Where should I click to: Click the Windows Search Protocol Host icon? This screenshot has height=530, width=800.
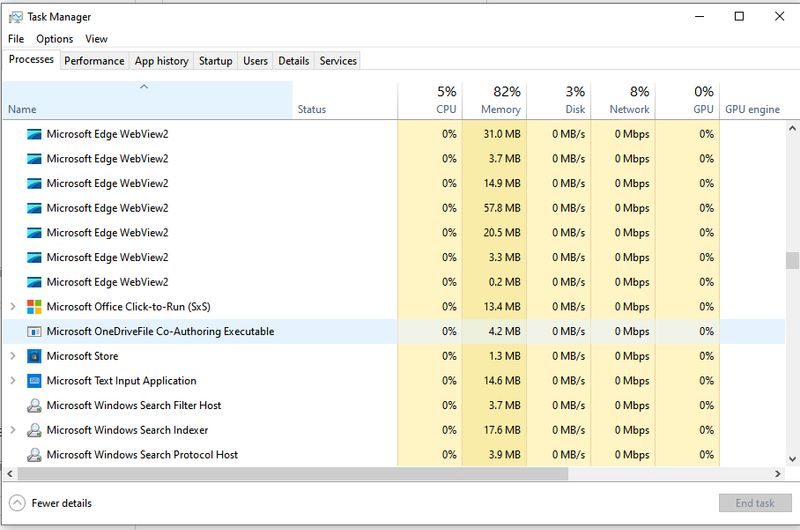coord(35,455)
